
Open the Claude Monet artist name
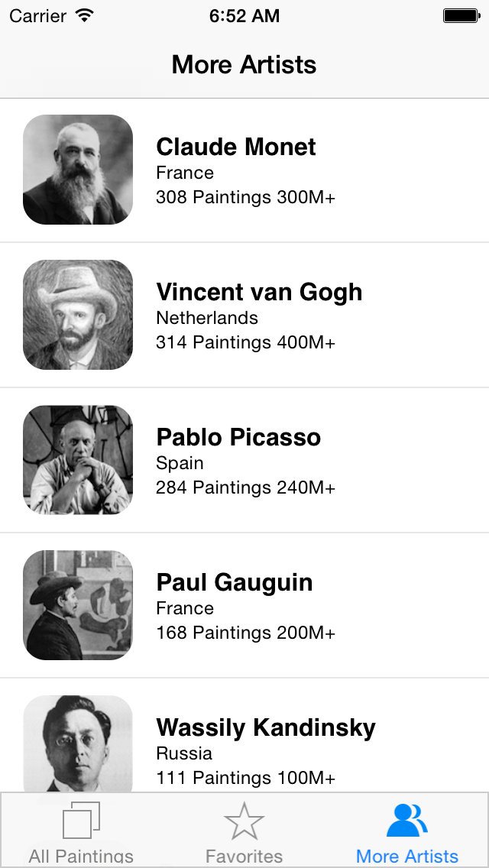tap(236, 147)
